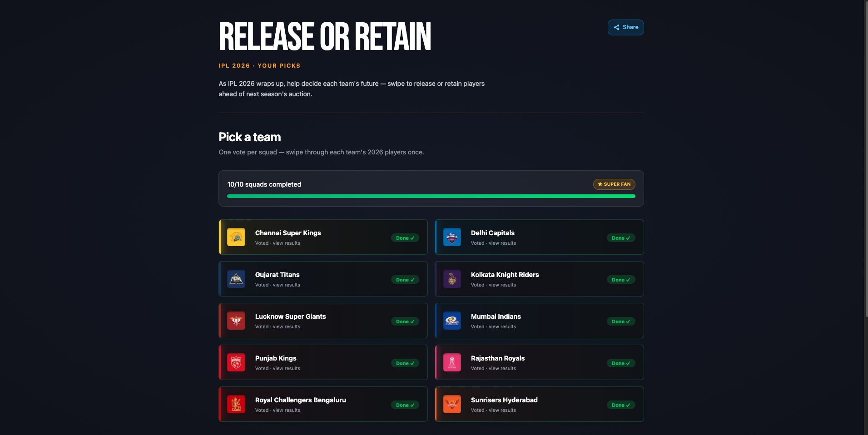This screenshot has width=868, height=435.
Task: Share your picks with the Share button
Action: click(625, 27)
